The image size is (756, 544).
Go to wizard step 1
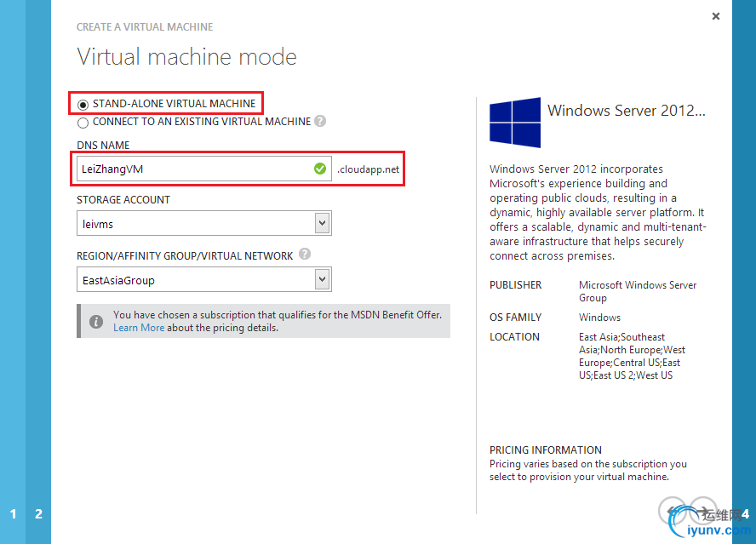pos(13,514)
